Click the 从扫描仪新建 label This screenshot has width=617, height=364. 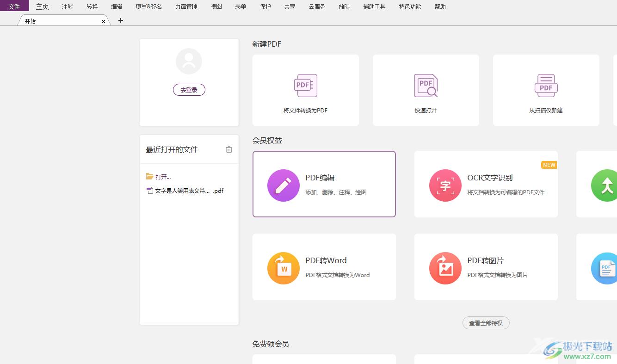pyautogui.click(x=546, y=110)
